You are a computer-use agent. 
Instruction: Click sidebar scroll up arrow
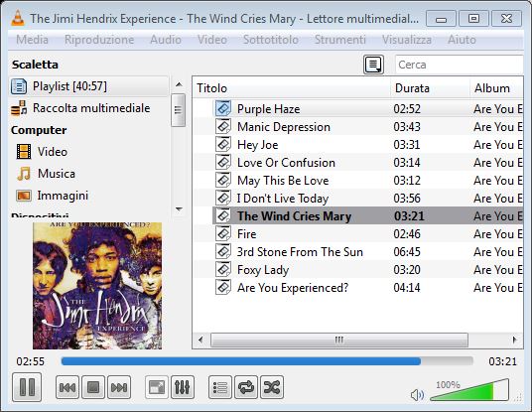point(179,84)
